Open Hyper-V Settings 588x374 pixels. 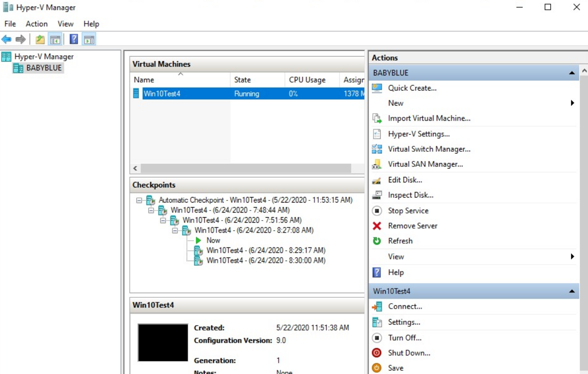(x=419, y=134)
